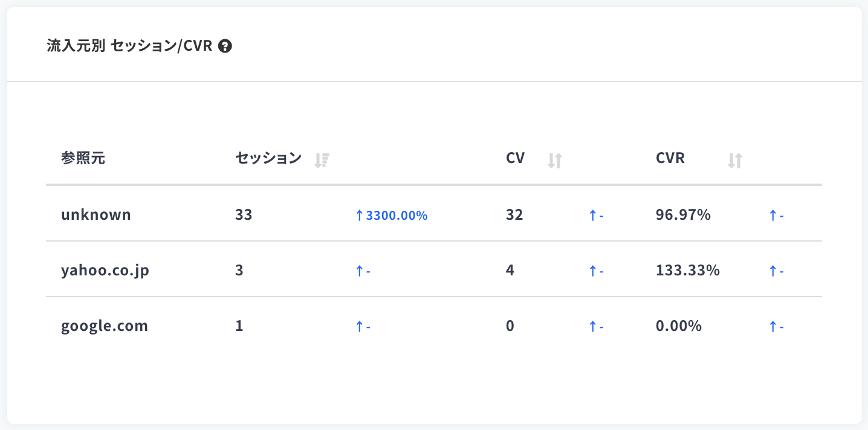Open the google.com referrer row
Viewport: 868px width, 430px height.
coord(434,326)
